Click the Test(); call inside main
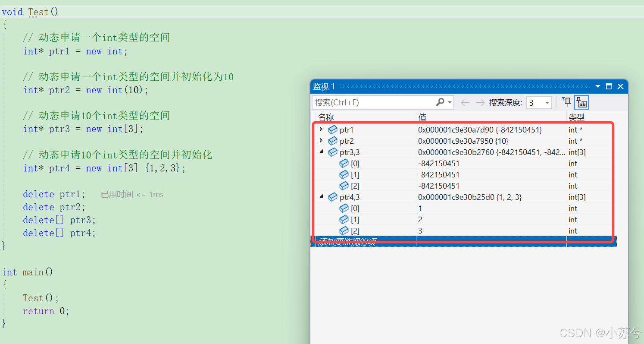The image size is (644, 344). tap(41, 298)
